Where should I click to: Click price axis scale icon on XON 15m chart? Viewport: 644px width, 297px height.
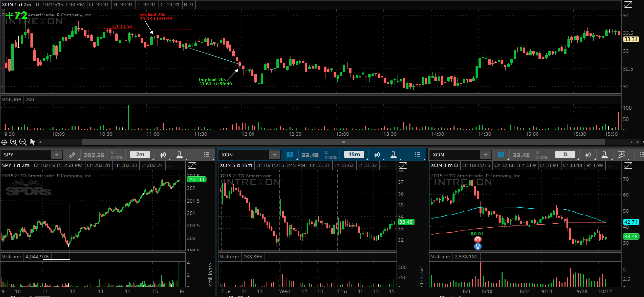pos(403,165)
